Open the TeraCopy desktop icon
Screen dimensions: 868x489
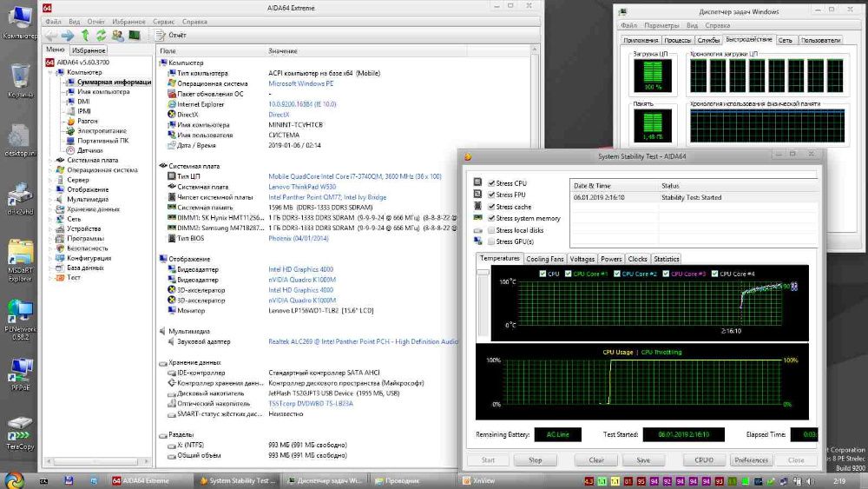point(19,428)
